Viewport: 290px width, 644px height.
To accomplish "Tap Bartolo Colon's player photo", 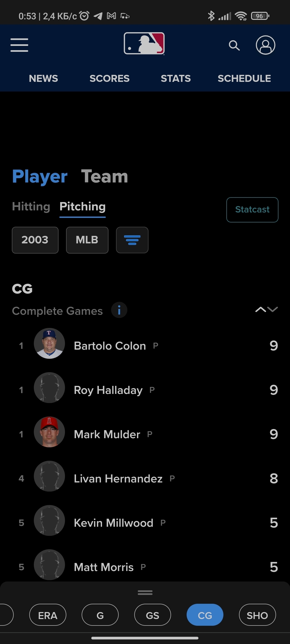I will pyautogui.click(x=49, y=343).
